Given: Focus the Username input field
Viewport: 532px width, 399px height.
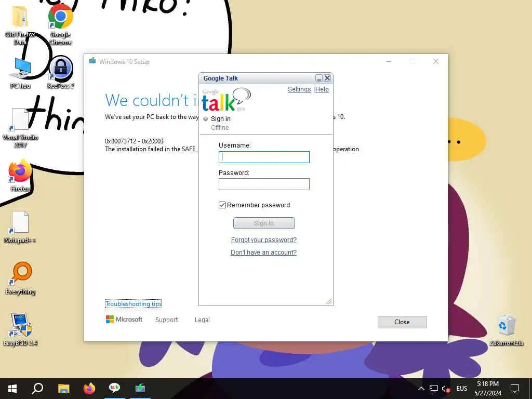Looking at the screenshot, I should coord(264,157).
